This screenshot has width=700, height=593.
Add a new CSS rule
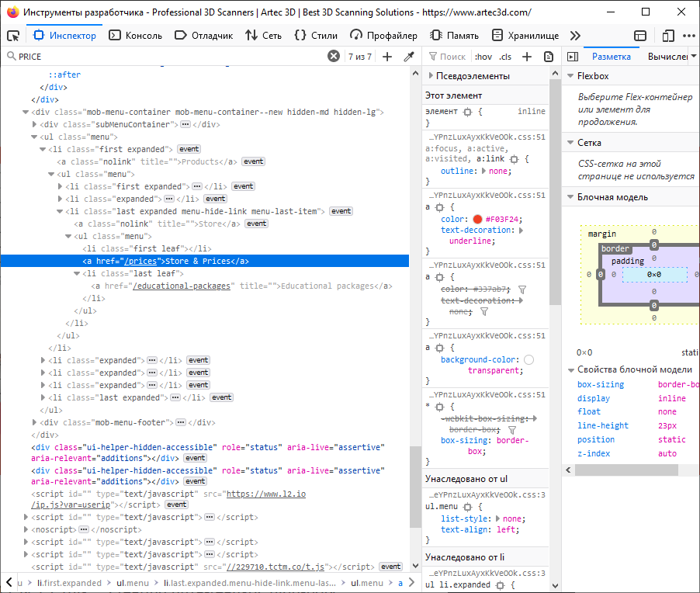click(x=527, y=57)
